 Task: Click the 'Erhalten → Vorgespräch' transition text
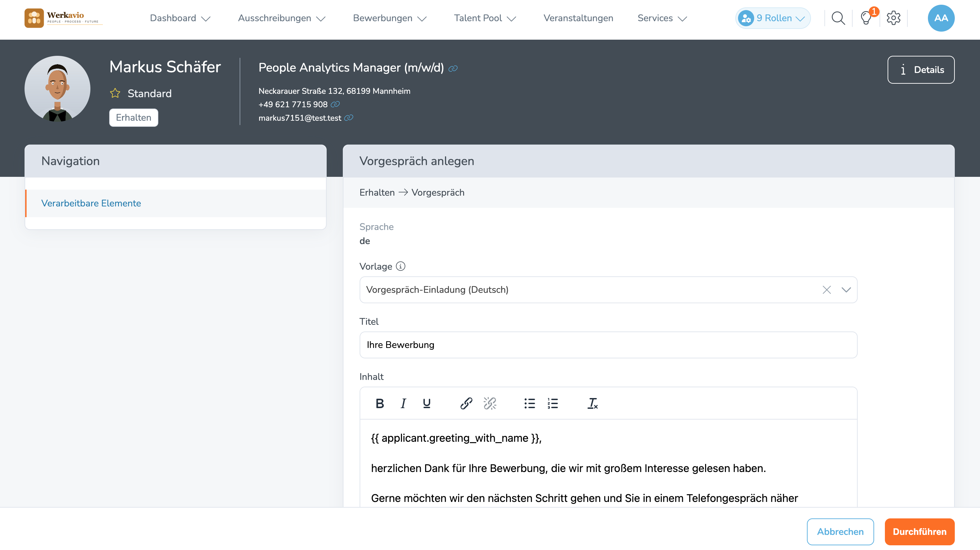tap(412, 193)
